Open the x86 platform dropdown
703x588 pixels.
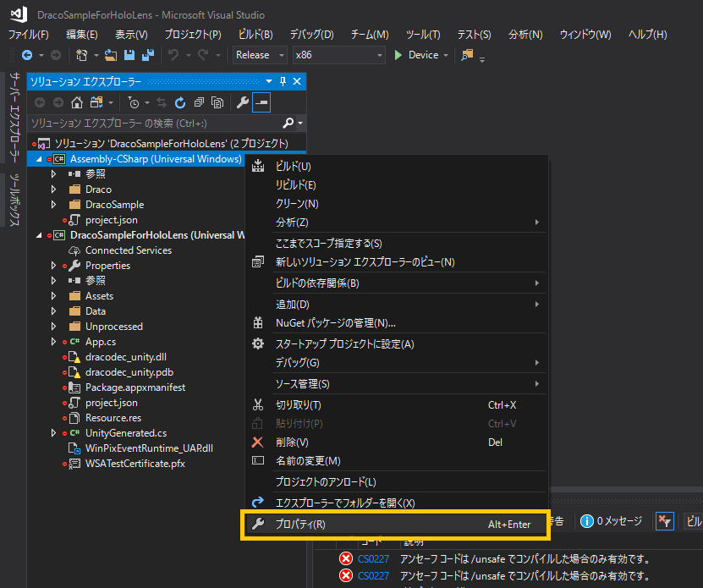pos(338,55)
